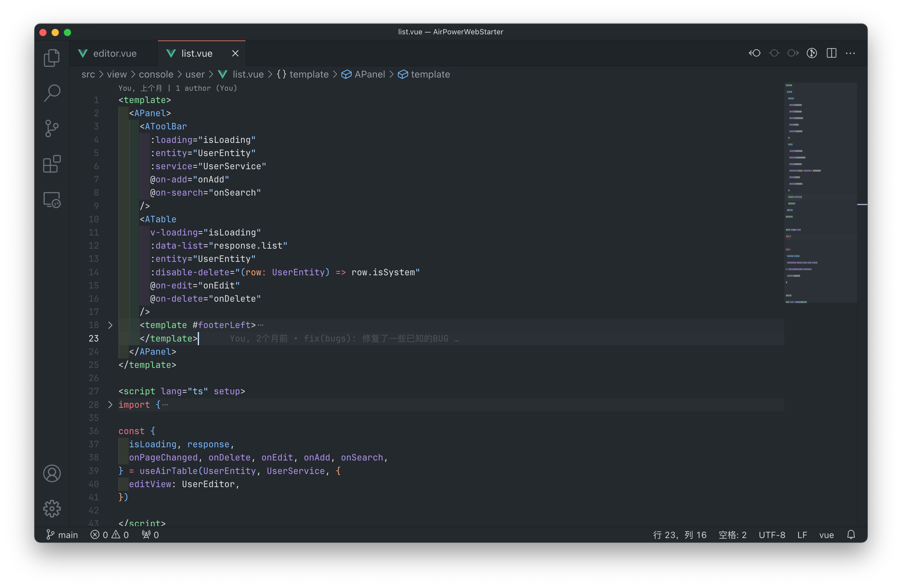Open the APanel breadcrumb dropdown
This screenshot has height=588, width=902.
369,74
